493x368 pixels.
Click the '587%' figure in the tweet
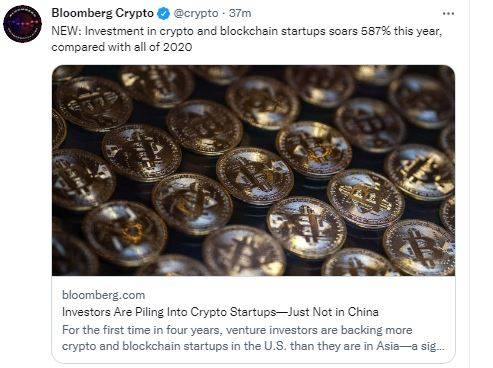coord(376,31)
